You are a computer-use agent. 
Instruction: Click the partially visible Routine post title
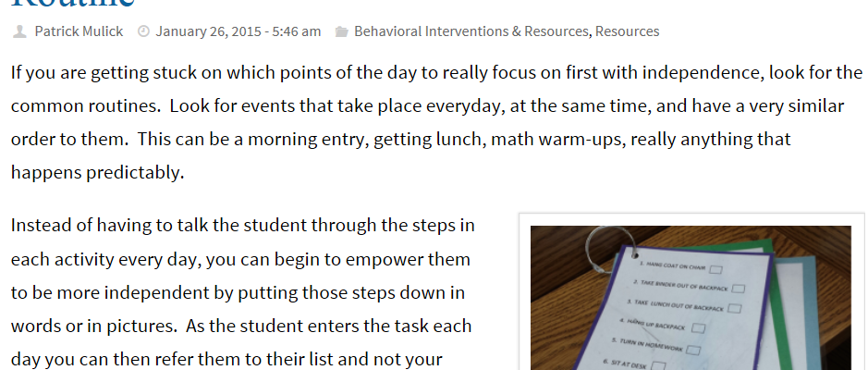pyautogui.click(x=73, y=5)
